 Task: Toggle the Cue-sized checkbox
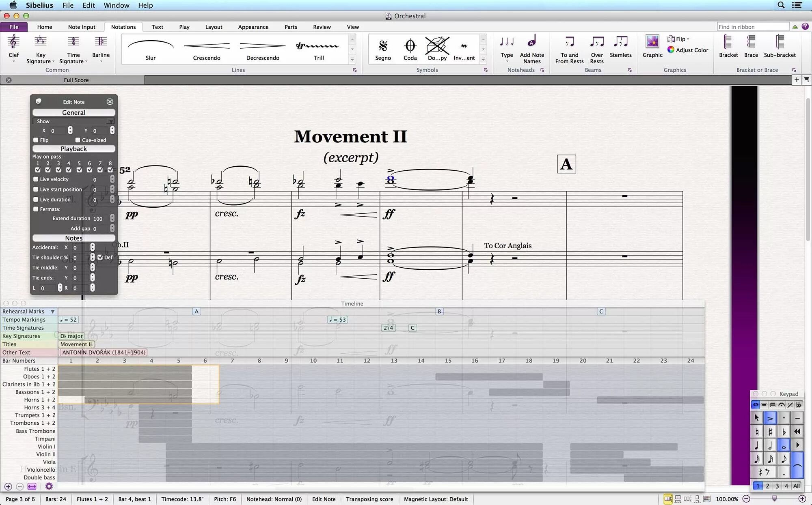[x=78, y=140]
